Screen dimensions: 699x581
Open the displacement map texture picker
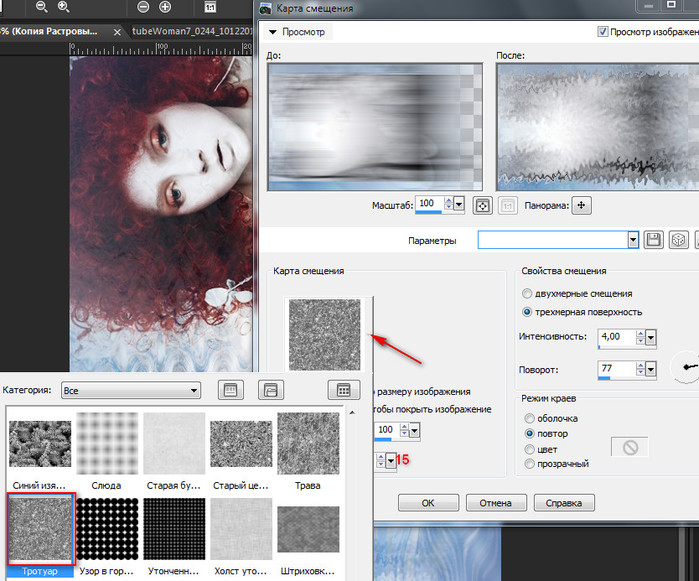click(325, 334)
